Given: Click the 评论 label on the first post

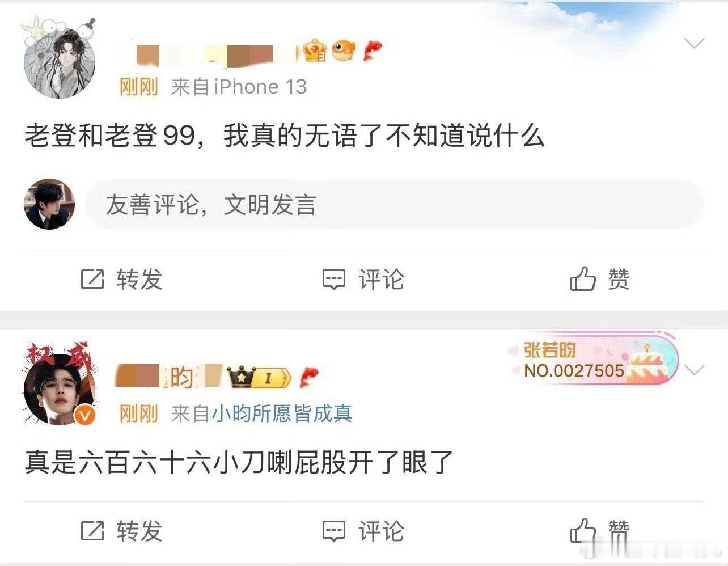Looking at the screenshot, I should pos(381,280).
